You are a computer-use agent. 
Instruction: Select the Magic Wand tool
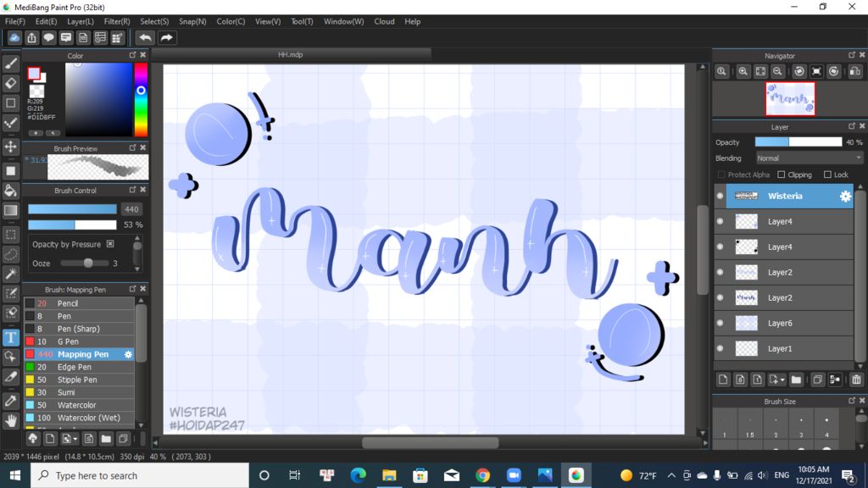10,274
